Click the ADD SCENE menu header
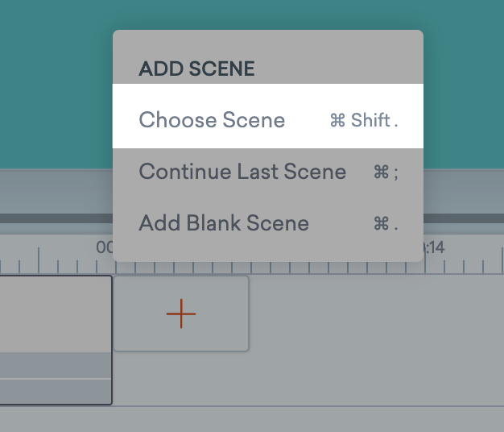 pos(196,69)
